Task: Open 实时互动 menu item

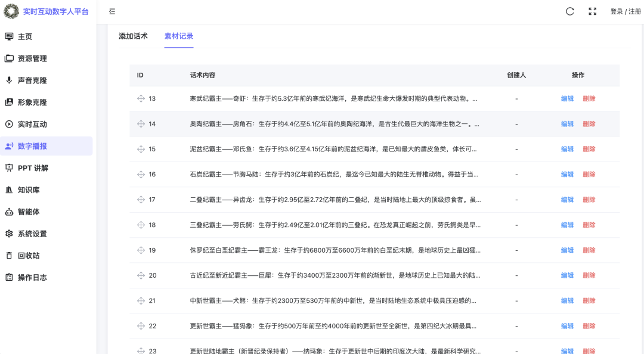Action: click(x=47, y=124)
